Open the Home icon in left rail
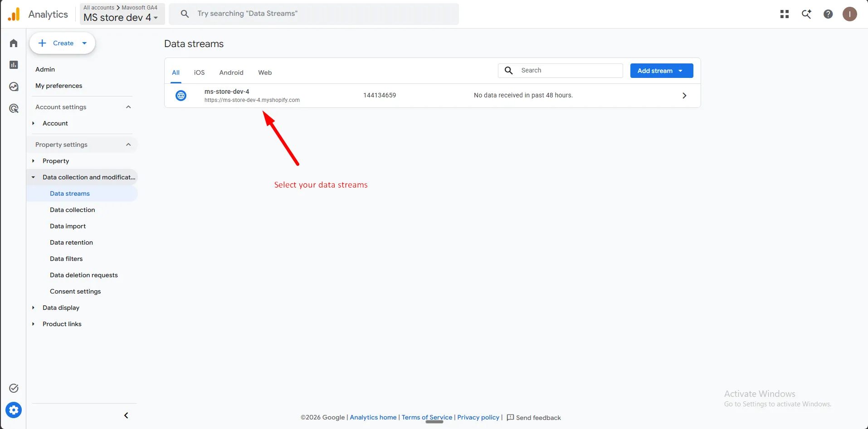The height and width of the screenshot is (429, 868). [14, 43]
